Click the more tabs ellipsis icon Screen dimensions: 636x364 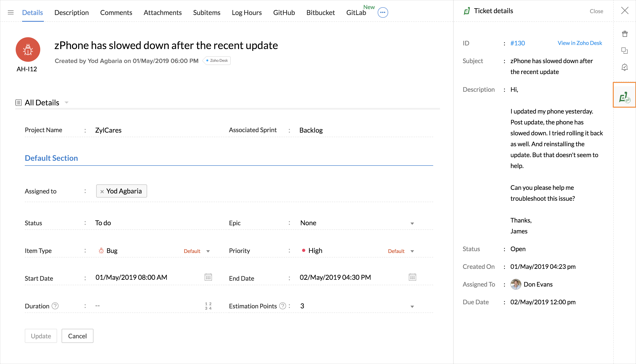[x=382, y=12]
